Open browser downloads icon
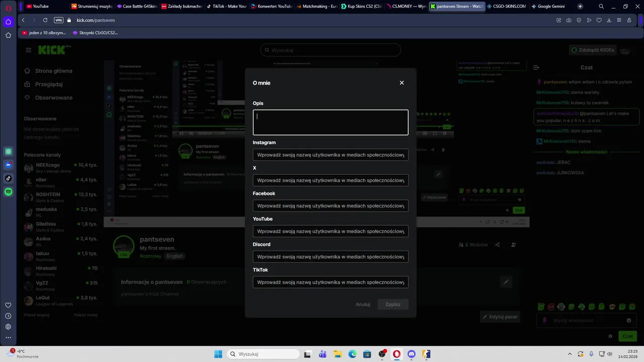 click(x=609, y=20)
